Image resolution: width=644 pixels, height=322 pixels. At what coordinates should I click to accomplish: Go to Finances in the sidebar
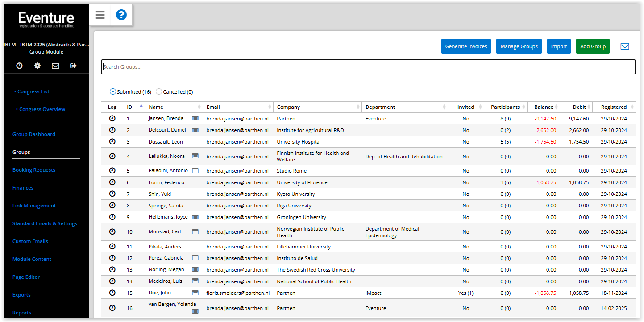23,188
